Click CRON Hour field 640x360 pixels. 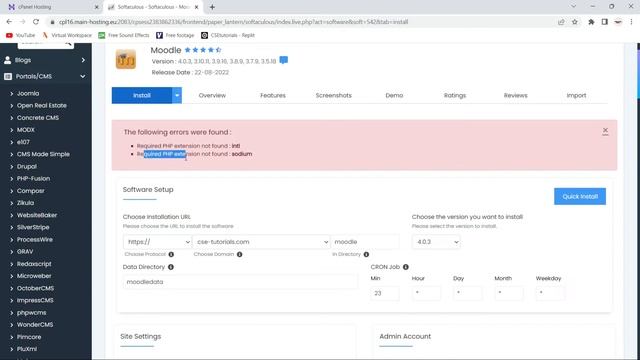[x=426, y=293]
